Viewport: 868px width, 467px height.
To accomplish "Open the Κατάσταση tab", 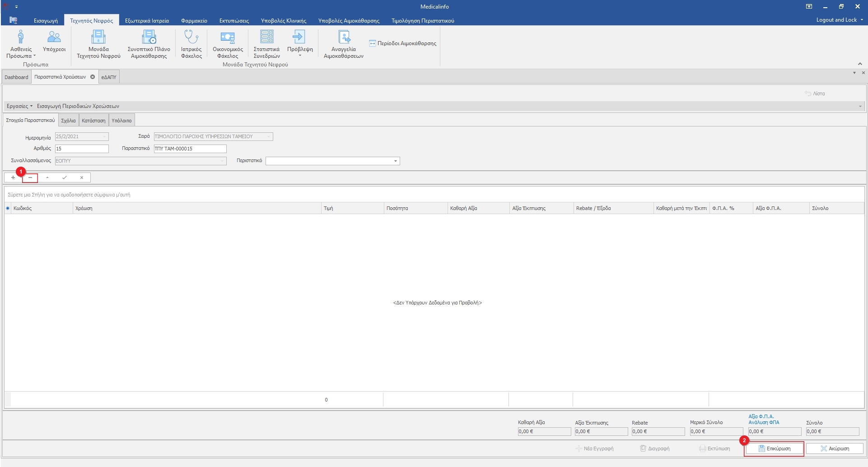I will tap(93, 121).
